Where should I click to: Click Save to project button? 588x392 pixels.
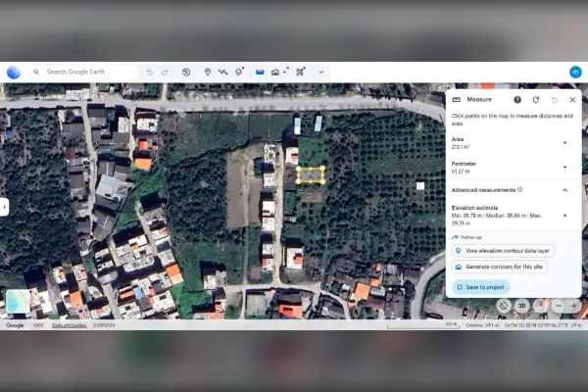coord(481,287)
